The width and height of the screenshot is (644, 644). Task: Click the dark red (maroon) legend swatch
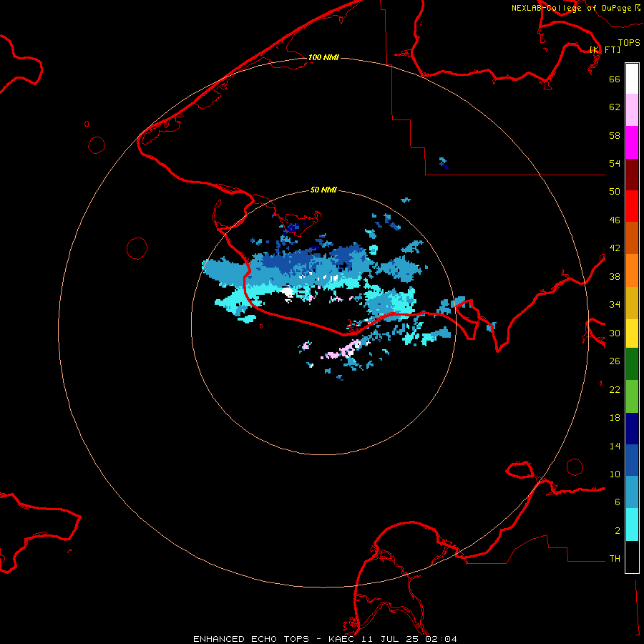click(632, 175)
